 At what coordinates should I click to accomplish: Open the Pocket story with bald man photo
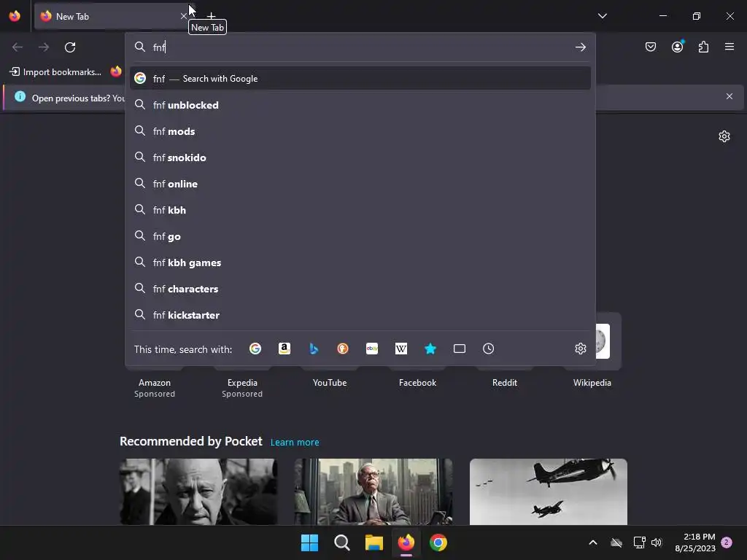[x=198, y=491]
